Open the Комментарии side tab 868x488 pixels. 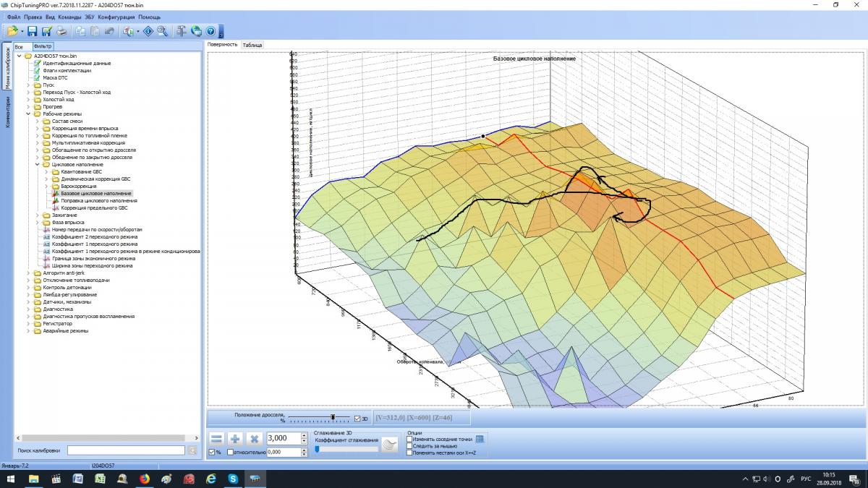[8, 113]
